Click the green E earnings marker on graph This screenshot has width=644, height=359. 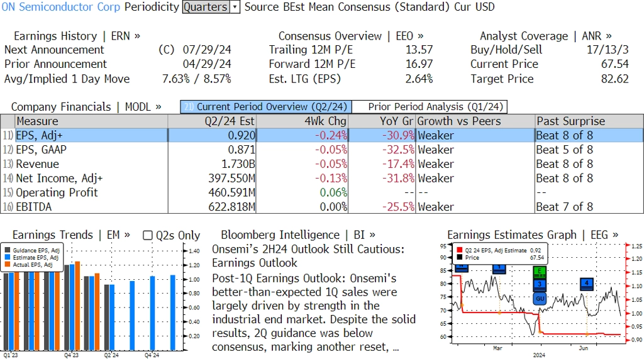click(x=540, y=271)
